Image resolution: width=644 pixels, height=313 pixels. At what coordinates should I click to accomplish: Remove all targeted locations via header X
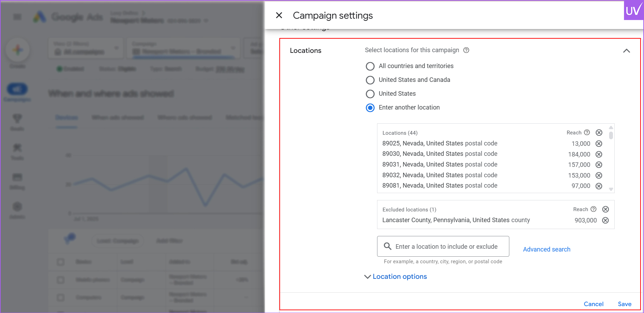click(599, 133)
